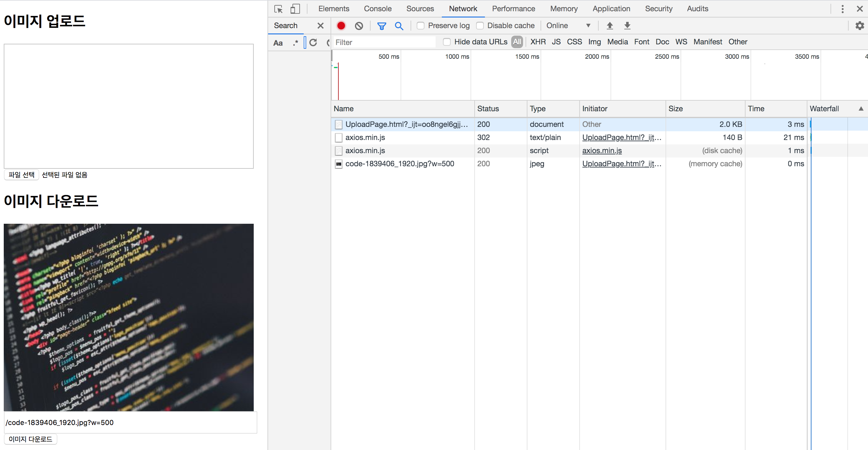868x450 pixels.
Task: Open the Online throttling dropdown
Action: (568, 26)
